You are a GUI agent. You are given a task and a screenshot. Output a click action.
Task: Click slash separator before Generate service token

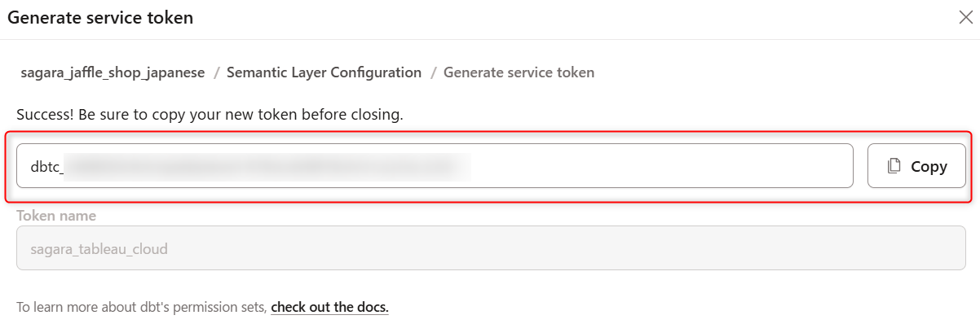coord(433,72)
